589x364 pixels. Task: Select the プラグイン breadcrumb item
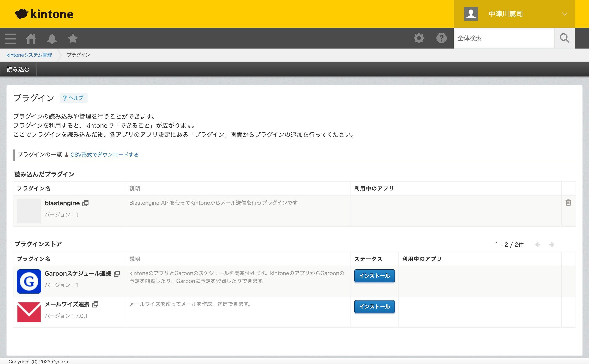(78, 55)
